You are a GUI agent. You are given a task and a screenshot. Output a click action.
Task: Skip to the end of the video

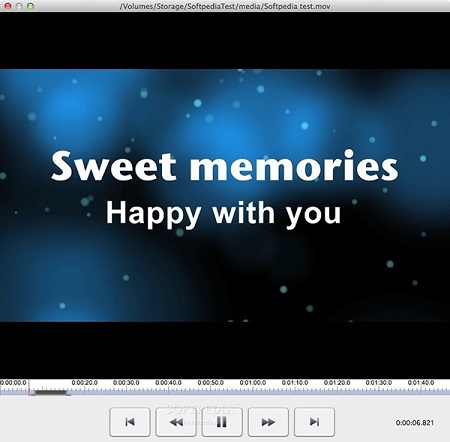314,422
